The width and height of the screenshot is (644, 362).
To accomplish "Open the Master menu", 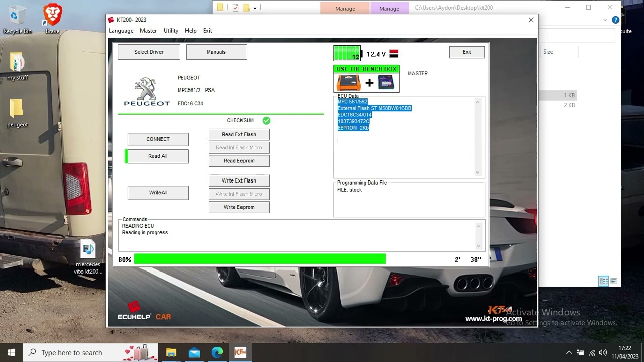I will tap(148, 31).
